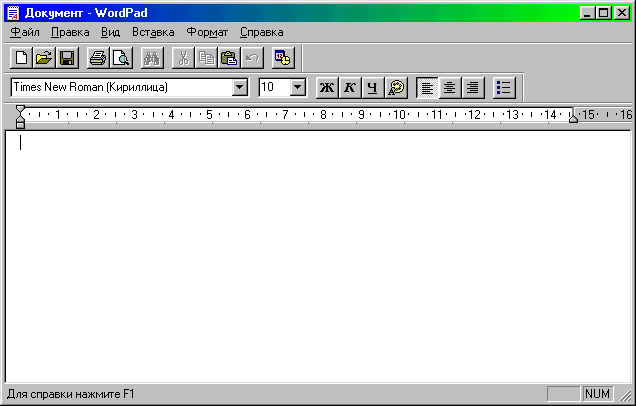Image resolution: width=636 pixels, height=406 pixels.
Task: Open the Вид menu
Action: tap(110, 32)
